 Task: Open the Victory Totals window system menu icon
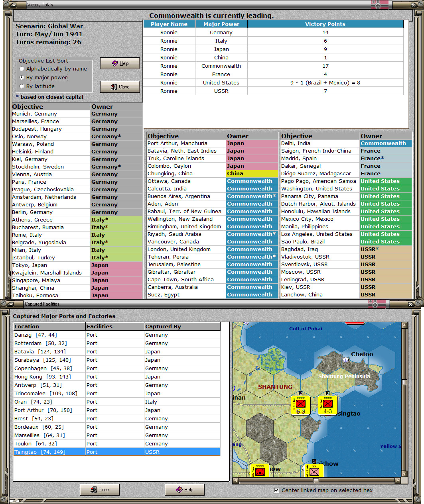(12, 5)
